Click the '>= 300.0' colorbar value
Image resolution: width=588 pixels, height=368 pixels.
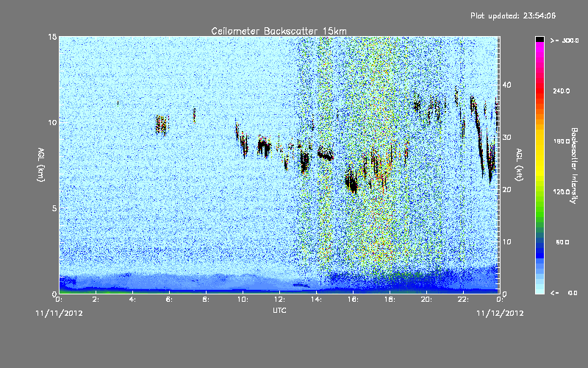click(564, 40)
